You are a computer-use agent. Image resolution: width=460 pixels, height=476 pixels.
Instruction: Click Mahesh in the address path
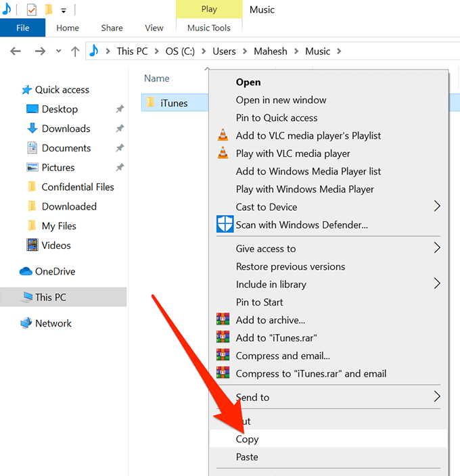tap(270, 51)
